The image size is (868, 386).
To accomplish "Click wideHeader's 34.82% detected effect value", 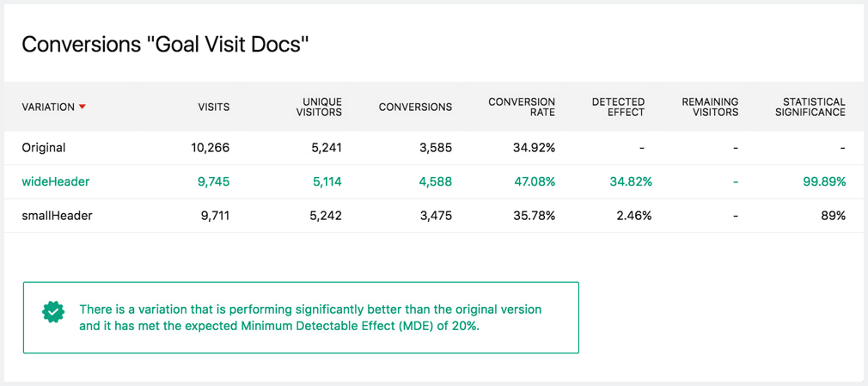I will (631, 181).
